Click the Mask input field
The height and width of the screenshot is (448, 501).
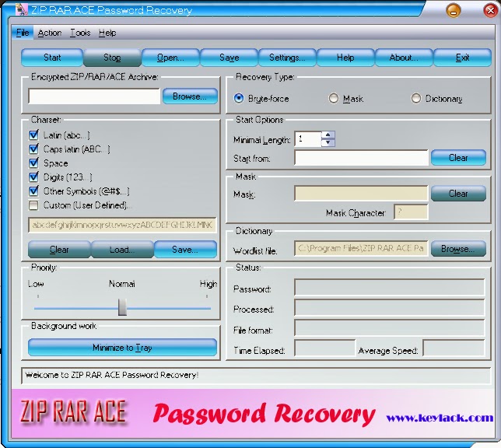click(361, 194)
